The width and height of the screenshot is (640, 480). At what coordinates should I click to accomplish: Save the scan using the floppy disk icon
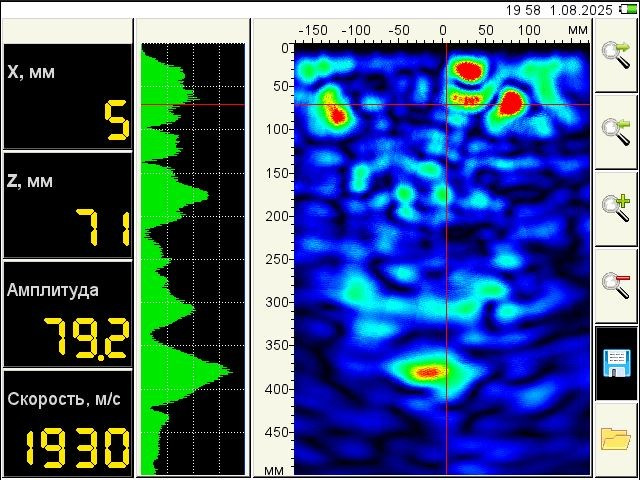616,362
